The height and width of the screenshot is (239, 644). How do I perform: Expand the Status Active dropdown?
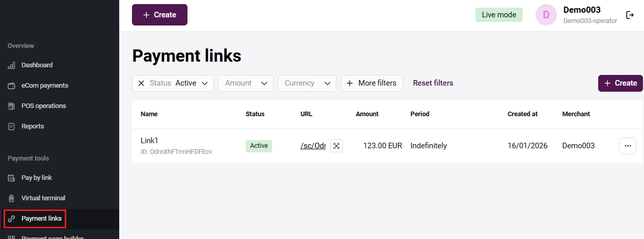pyautogui.click(x=204, y=83)
